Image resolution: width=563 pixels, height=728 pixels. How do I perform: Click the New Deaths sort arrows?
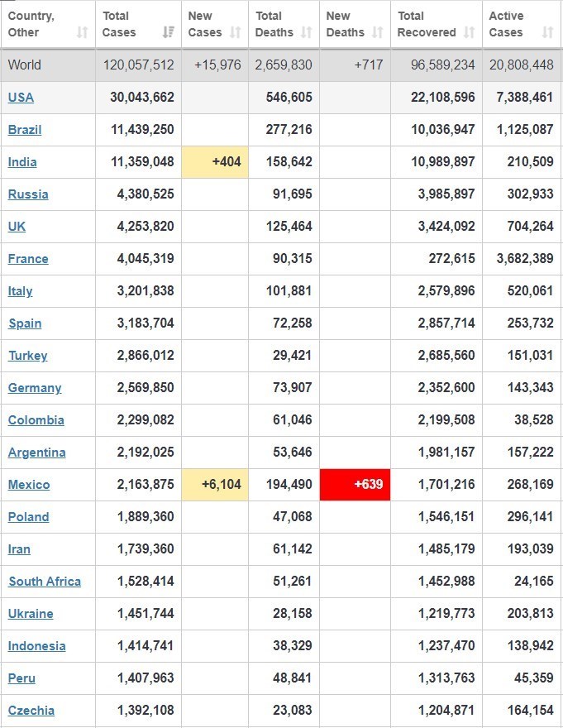[378, 32]
